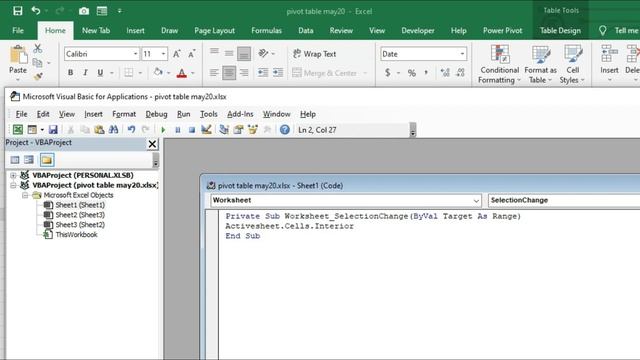Click the percent style icon
This screenshot has width=640, height=360.
(x=411, y=73)
